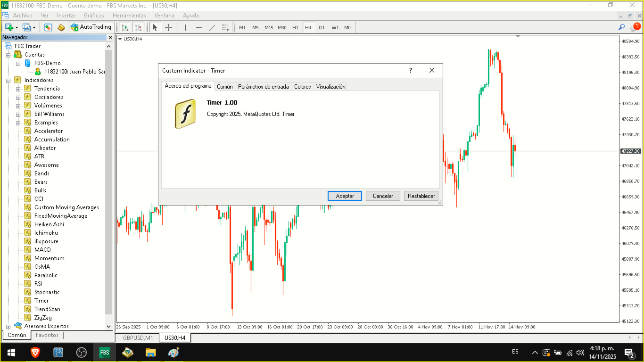Viewport: 644px width, 362px height.
Task: Select the cursor arrow tool
Action: [x=155, y=27]
